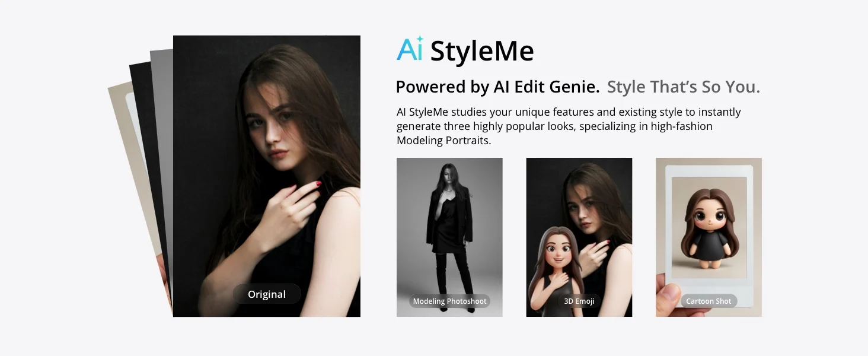The image size is (868, 356).
Task: Click the 'Powered by AI Edit Genie.' headline
Action: [x=497, y=87]
